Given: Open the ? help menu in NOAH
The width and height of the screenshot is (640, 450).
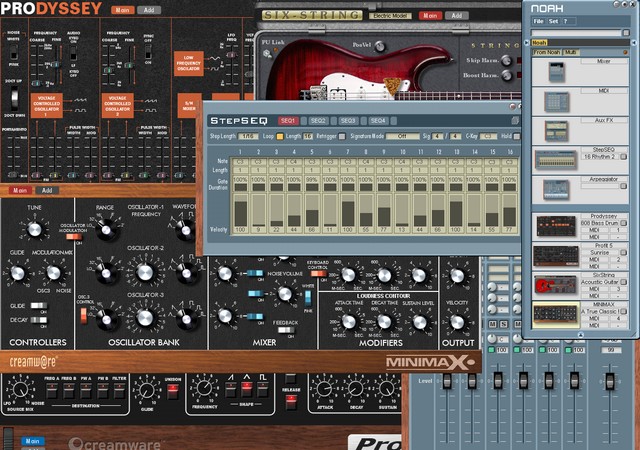Looking at the screenshot, I should click(565, 21).
